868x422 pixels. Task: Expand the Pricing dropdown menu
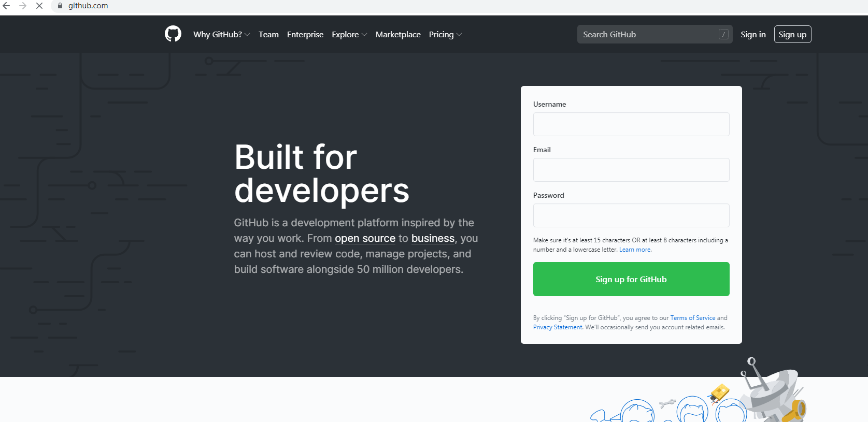[x=445, y=34]
